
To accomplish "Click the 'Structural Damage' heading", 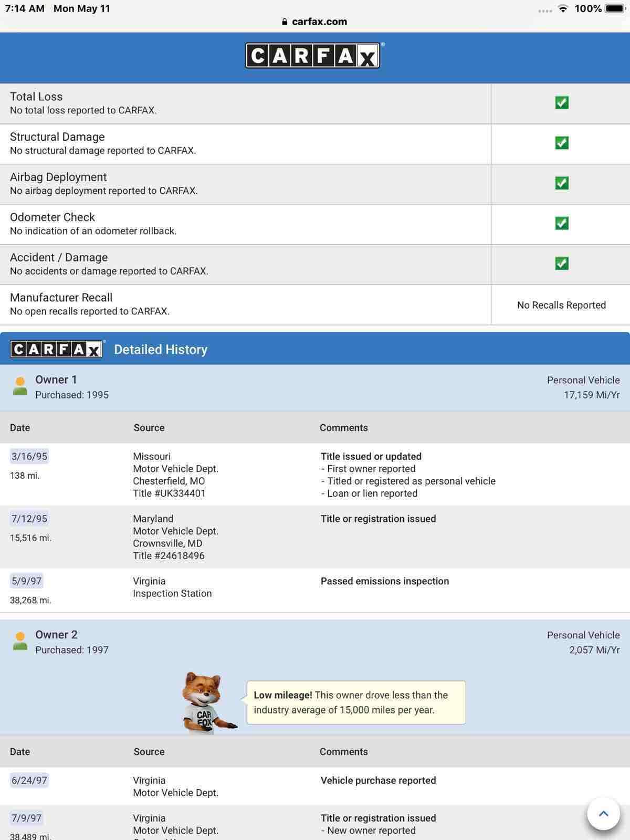I will (57, 136).
